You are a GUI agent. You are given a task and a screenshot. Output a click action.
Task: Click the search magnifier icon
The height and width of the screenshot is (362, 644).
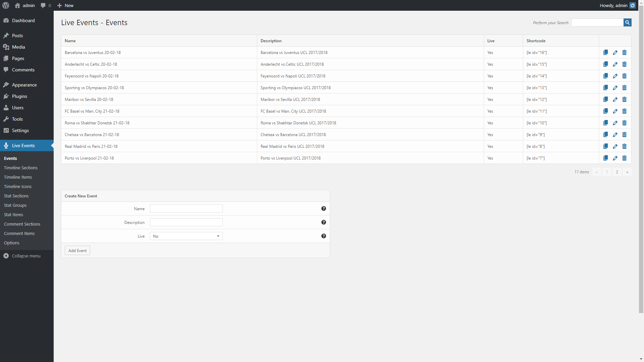pyautogui.click(x=627, y=22)
